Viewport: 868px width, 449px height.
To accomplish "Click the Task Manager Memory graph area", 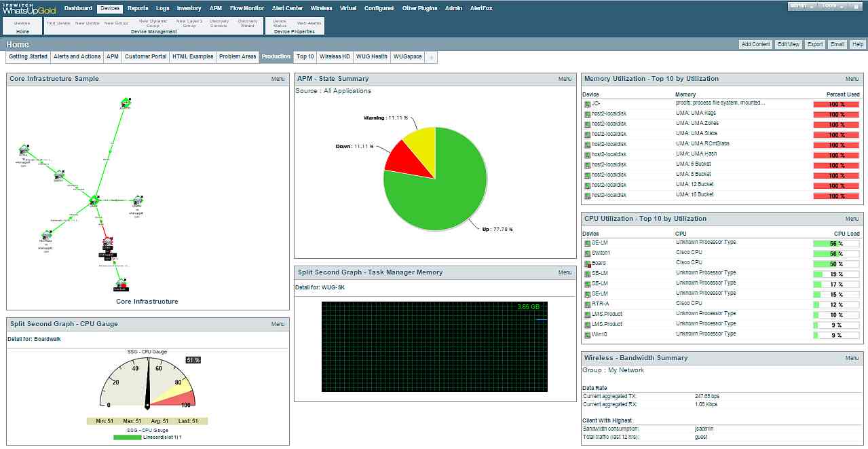I will pyautogui.click(x=434, y=346).
